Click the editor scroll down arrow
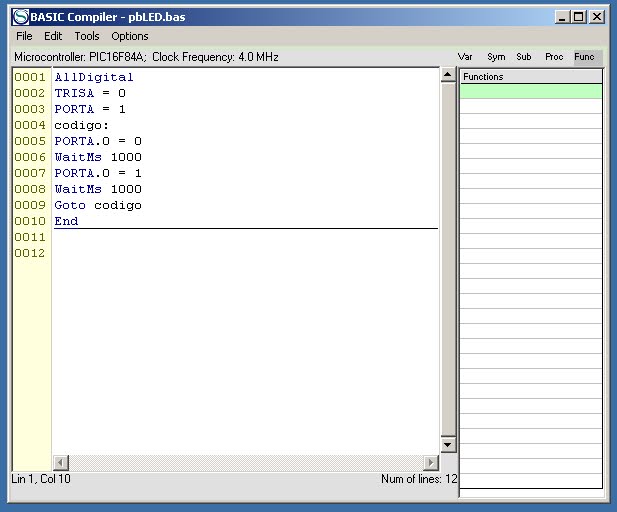Viewport: 617px width, 512px height. click(x=448, y=445)
